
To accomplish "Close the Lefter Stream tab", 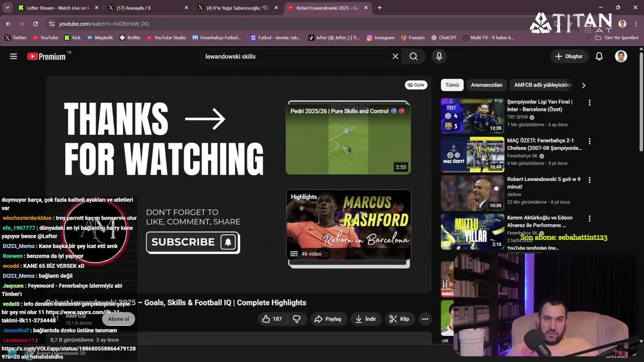I will click(x=97, y=8).
